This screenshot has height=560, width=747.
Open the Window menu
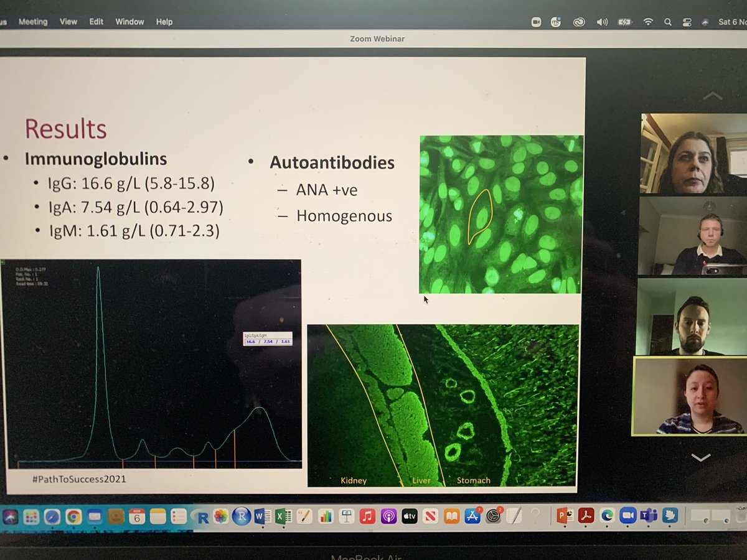(x=129, y=22)
